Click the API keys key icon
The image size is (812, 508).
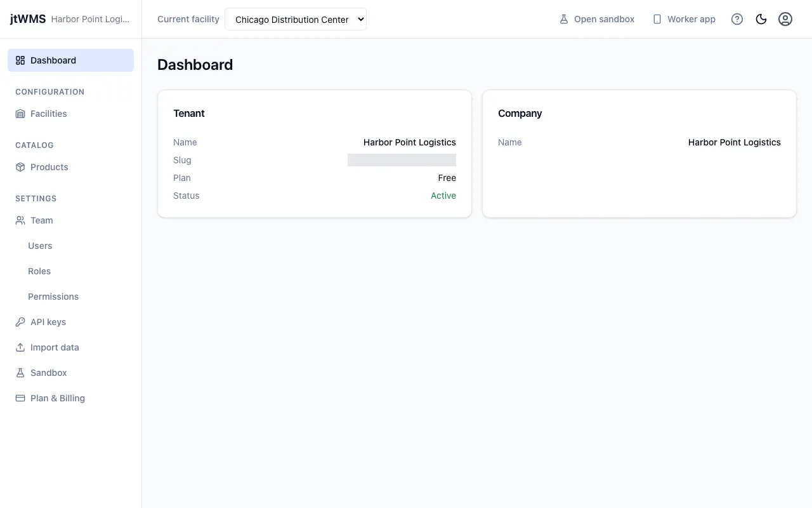click(x=20, y=322)
